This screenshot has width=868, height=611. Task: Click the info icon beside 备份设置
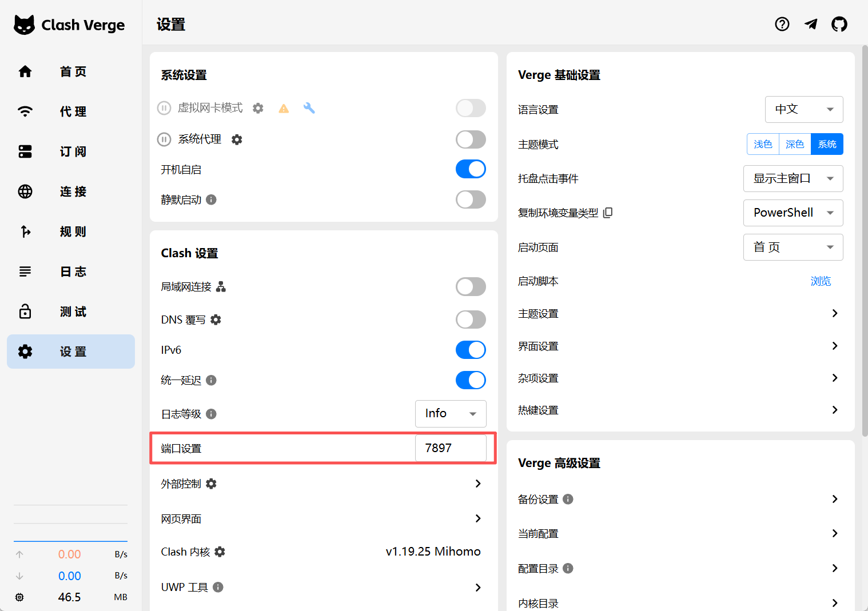568,499
